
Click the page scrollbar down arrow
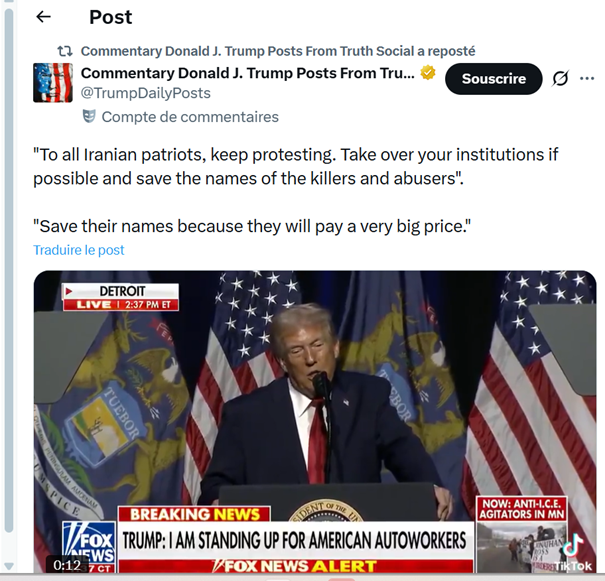click(8, 566)
